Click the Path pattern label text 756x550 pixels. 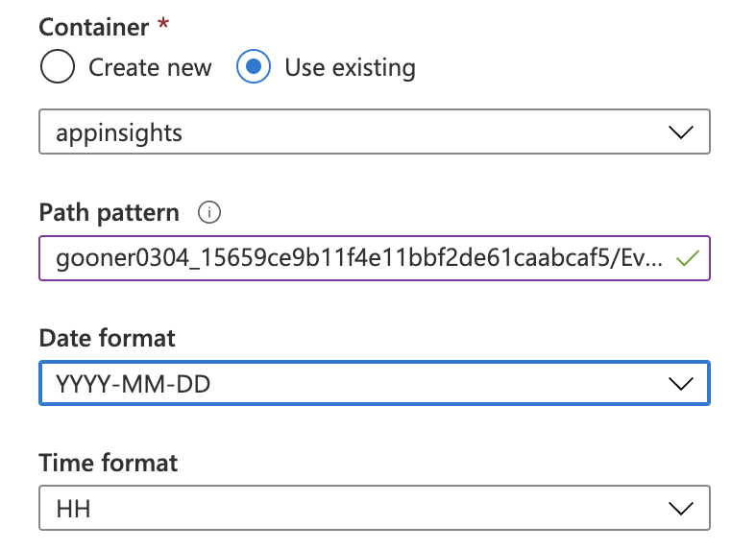click(x=109, y=212)
